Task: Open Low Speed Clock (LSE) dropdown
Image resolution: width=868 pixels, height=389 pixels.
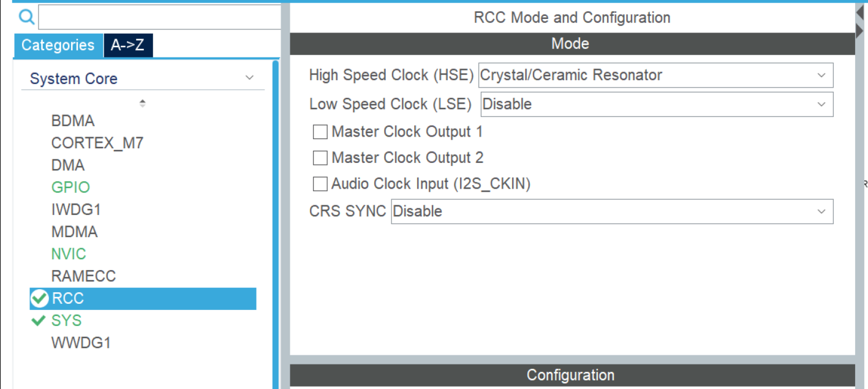Action: (656, 104)
